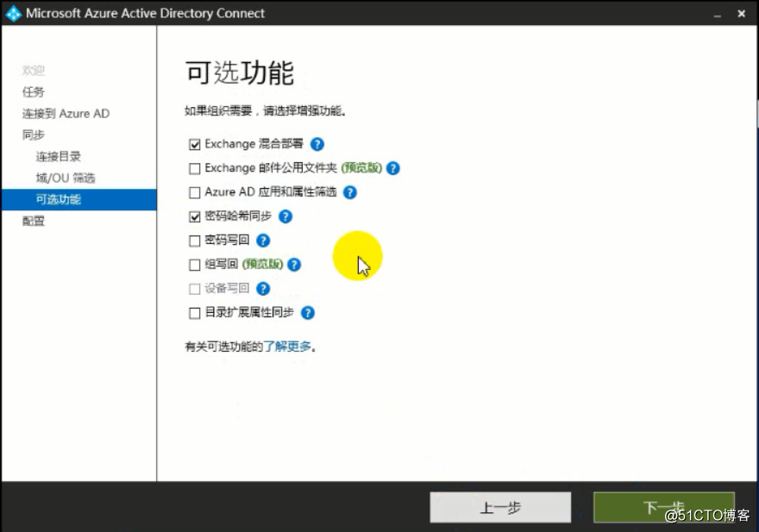Show help for 设备写回
Image resolution: width=759 pixels, height=532 pixels.
click(x=263, y=289)
